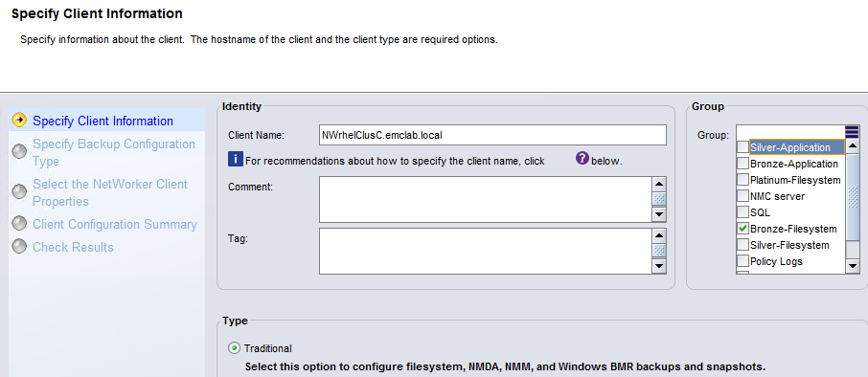Click the Client Name input field
868x377 pixels.
492,134
